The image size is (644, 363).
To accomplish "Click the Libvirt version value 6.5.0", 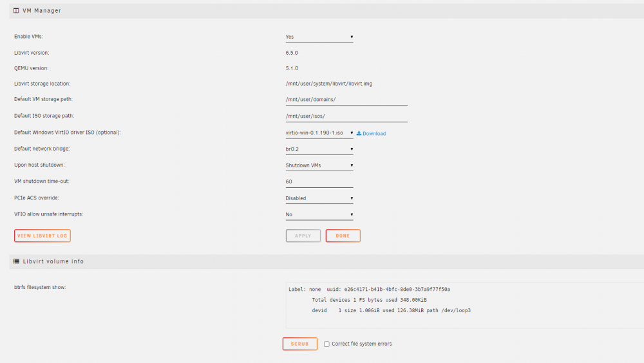I will [292, 53].
